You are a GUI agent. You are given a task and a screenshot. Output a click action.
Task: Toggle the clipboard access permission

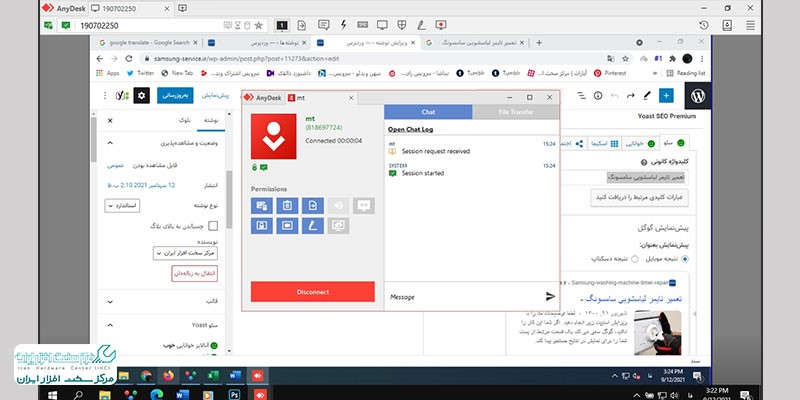287,206
